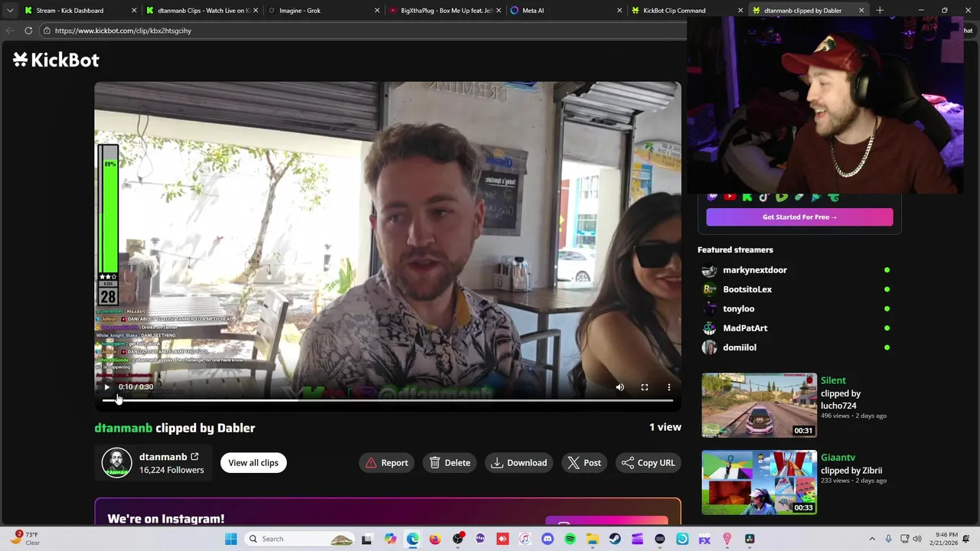The width and height of the screenshot is (980, 551).
Task: Open the tab search dropdown
Action: click(10, 11)
